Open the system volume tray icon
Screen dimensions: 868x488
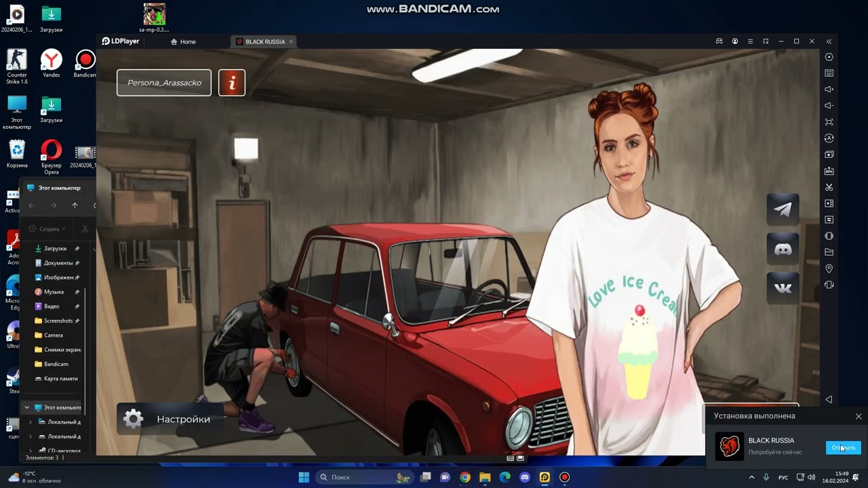813,477
